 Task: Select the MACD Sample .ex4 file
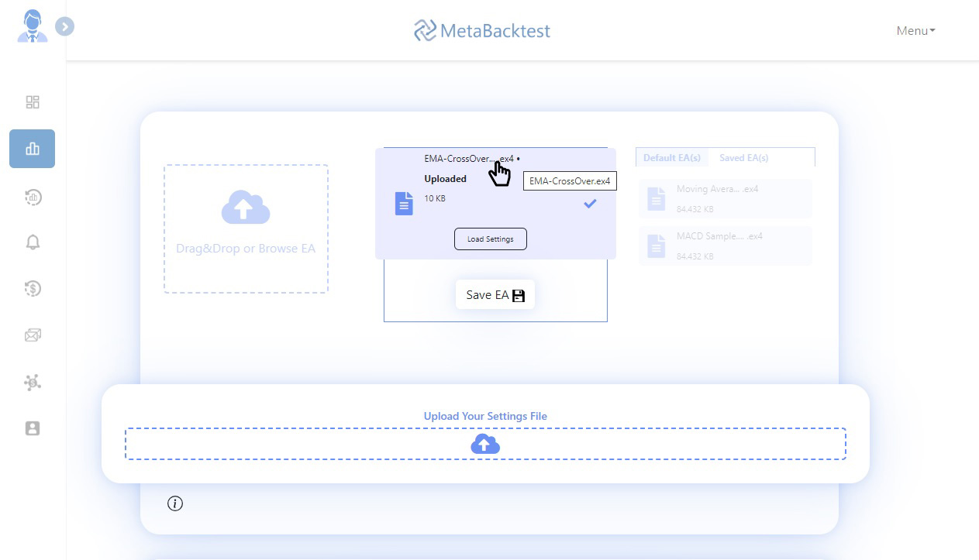725,246
